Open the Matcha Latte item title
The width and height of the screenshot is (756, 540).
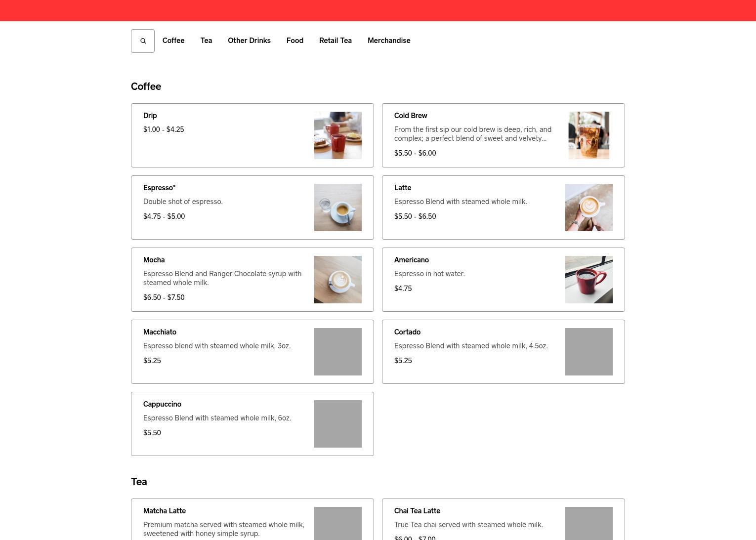point(165,511)
